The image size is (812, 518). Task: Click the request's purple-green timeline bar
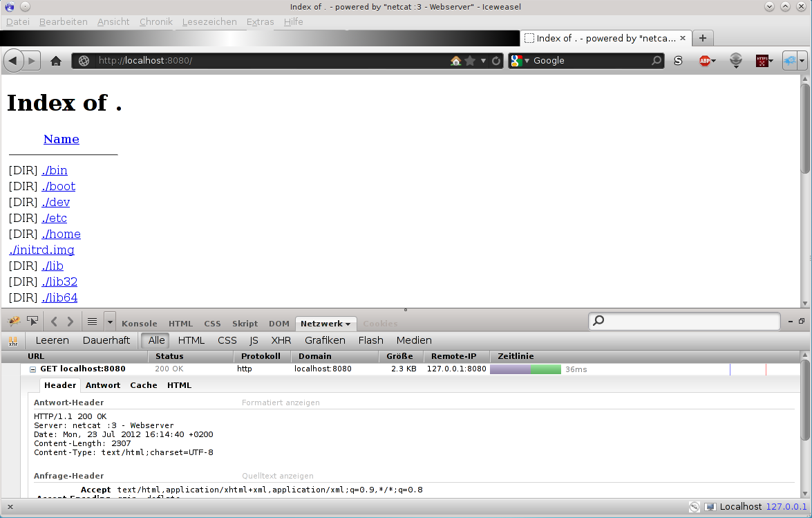[x=526, y=369]
